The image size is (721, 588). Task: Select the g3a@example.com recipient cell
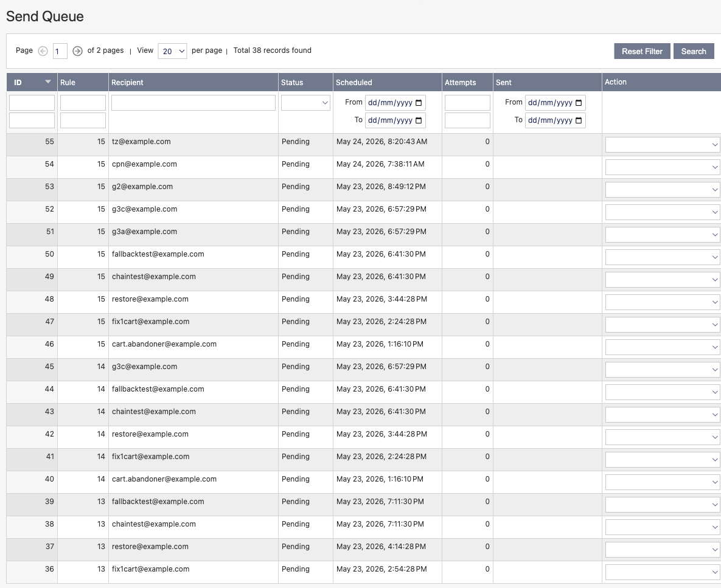[193, 235]
